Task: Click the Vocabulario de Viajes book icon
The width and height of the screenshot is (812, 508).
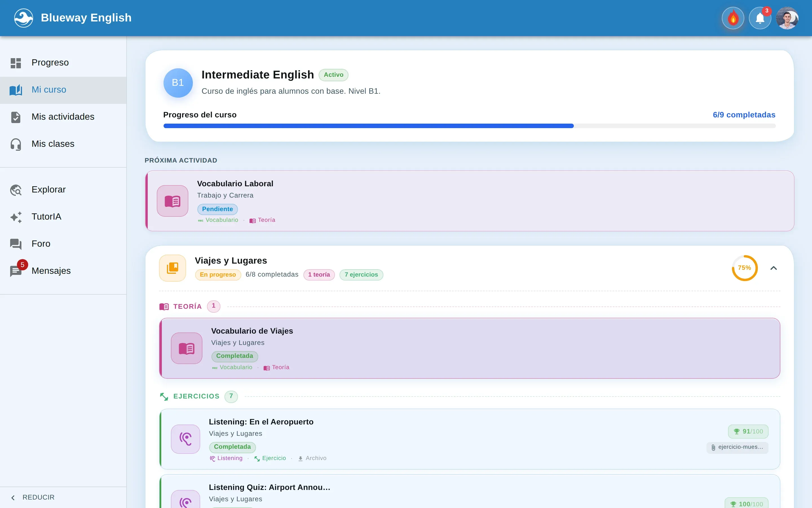Action: [x=187, y=349]
